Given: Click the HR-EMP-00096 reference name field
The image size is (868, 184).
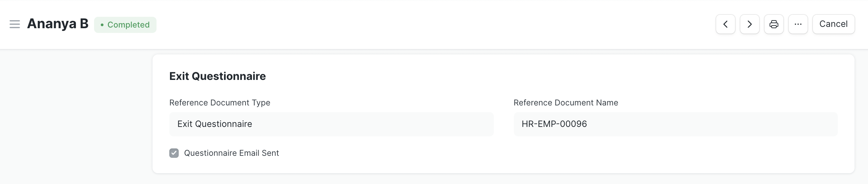Looking at the screenshot, I should [x=675, y=124].
